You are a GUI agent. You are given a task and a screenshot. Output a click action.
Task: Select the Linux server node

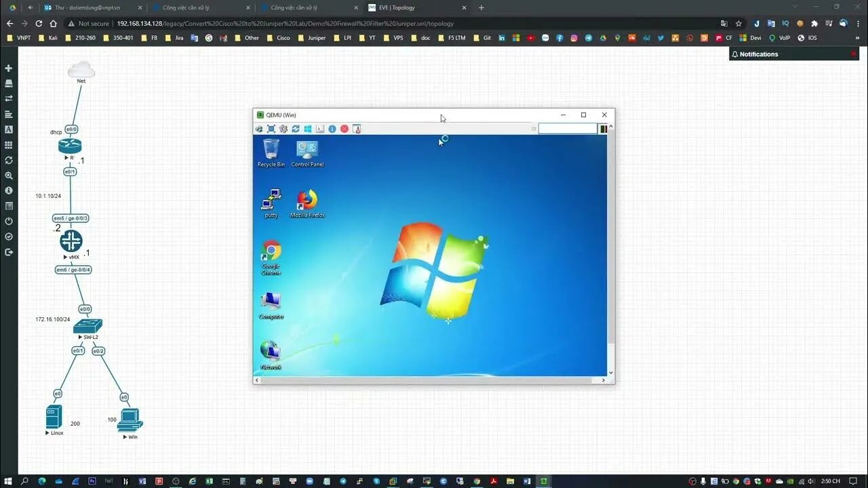pos(54,416)
